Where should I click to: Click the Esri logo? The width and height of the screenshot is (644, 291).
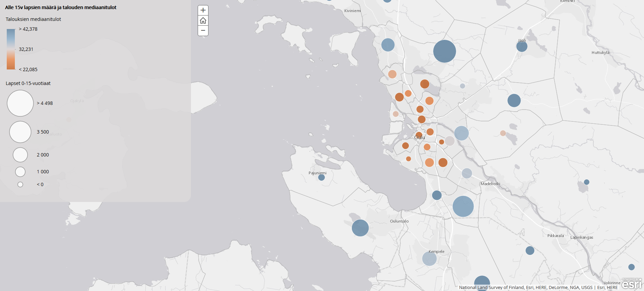coord(632,284)
